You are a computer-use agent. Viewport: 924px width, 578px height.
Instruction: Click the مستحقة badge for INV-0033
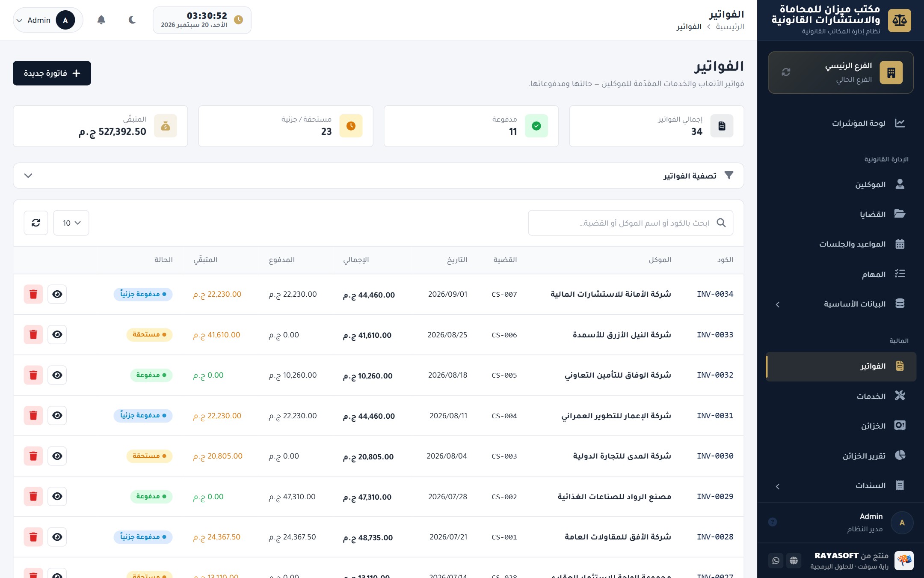pyautogui.click(x=149, y=334)
